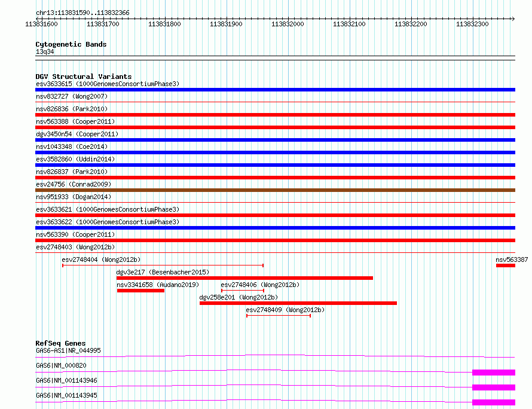532x409 pixels.
Task: Click ruler position 113831600
Action: (x=41, y=24)
